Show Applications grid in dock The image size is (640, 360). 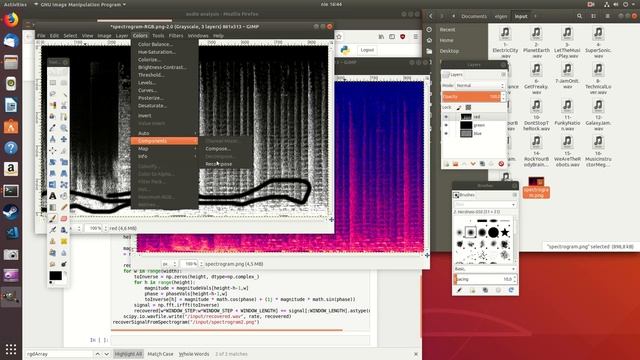[11, 349]
